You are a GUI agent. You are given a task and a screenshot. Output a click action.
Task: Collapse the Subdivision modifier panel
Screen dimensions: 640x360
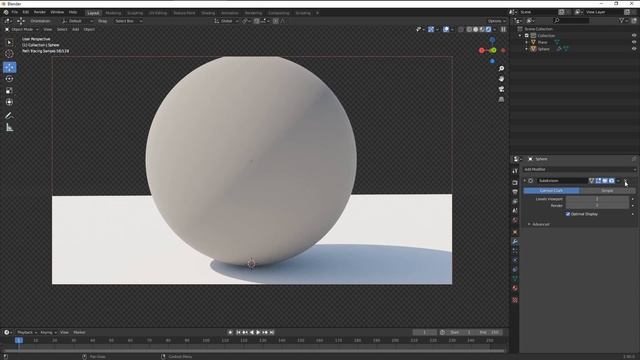(x=525, y=180)
